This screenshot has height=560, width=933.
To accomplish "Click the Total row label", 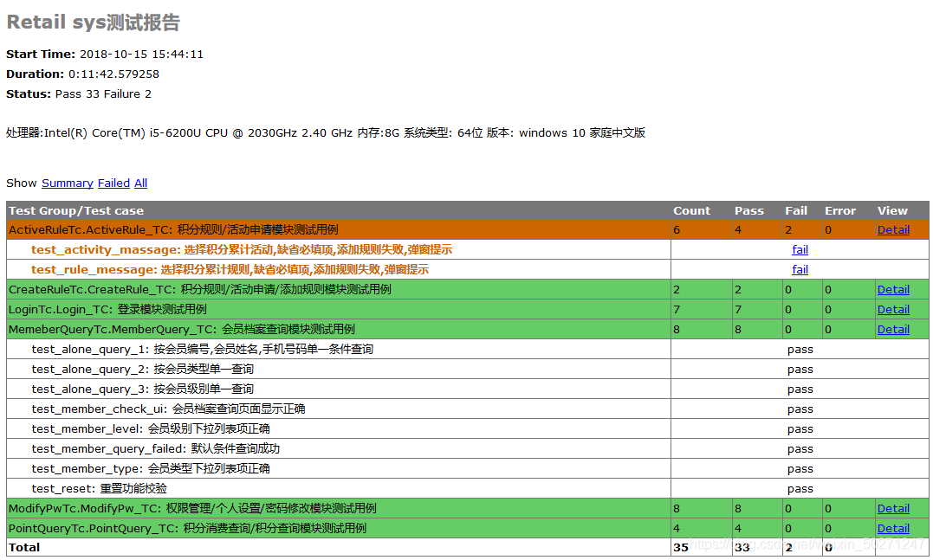I will [x=23, y=548].
